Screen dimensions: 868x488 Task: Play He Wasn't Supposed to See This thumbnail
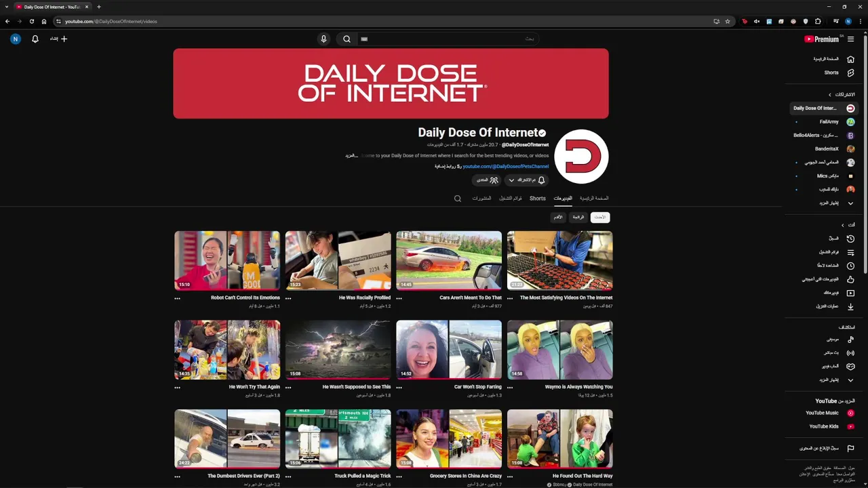(x=338, y=350)
